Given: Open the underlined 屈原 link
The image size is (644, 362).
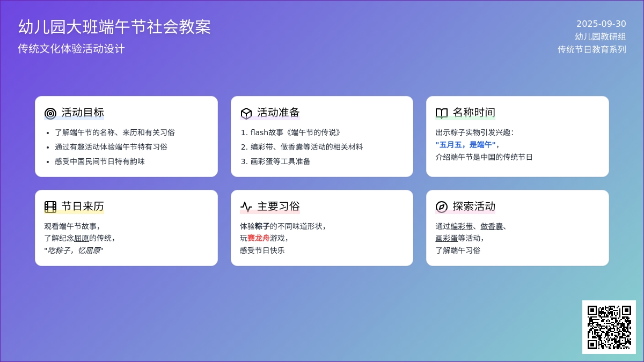Looking at the screenshot, I should click(x=82, y=238).
